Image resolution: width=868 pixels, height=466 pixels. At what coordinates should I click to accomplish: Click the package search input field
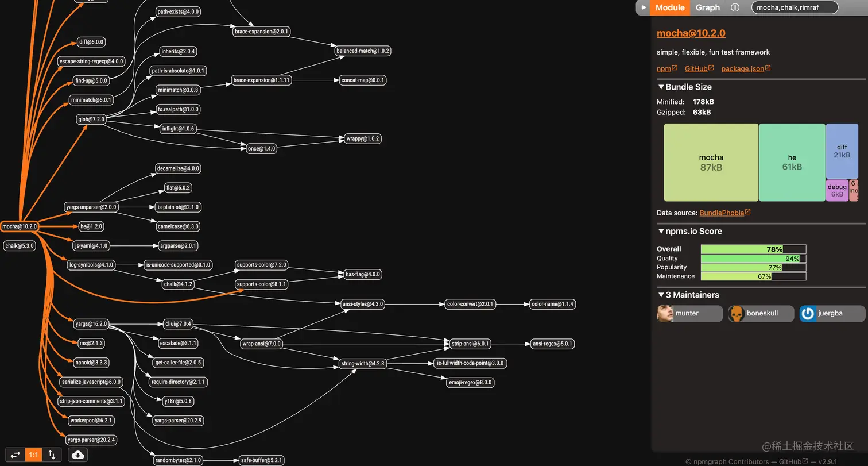pyautogui.click(x=795, y=7)
